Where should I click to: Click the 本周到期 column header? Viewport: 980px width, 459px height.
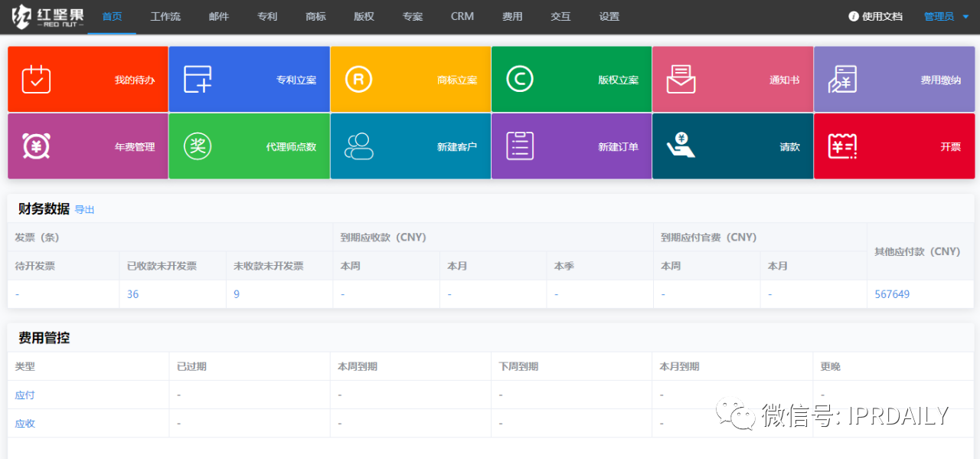pos(358,366)
